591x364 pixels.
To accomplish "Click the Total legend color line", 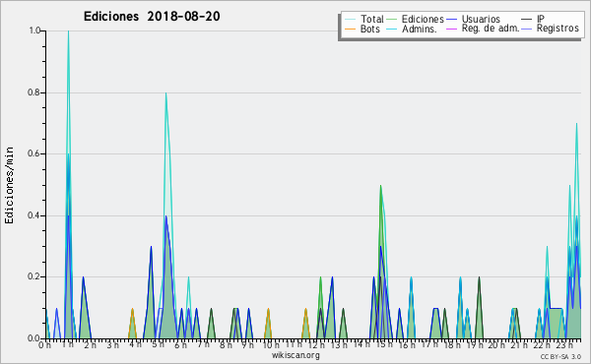I will (350, 19).
